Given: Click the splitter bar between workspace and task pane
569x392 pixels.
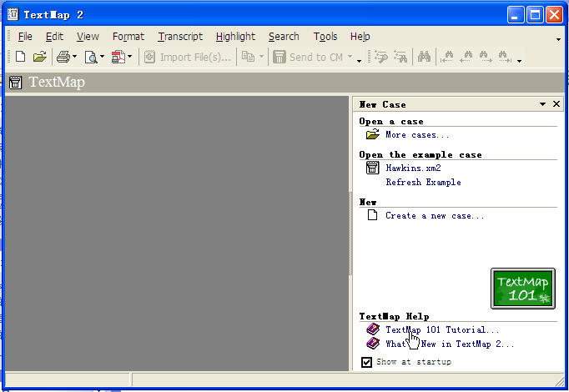Looking at the screenshot, I should [350, 234].
